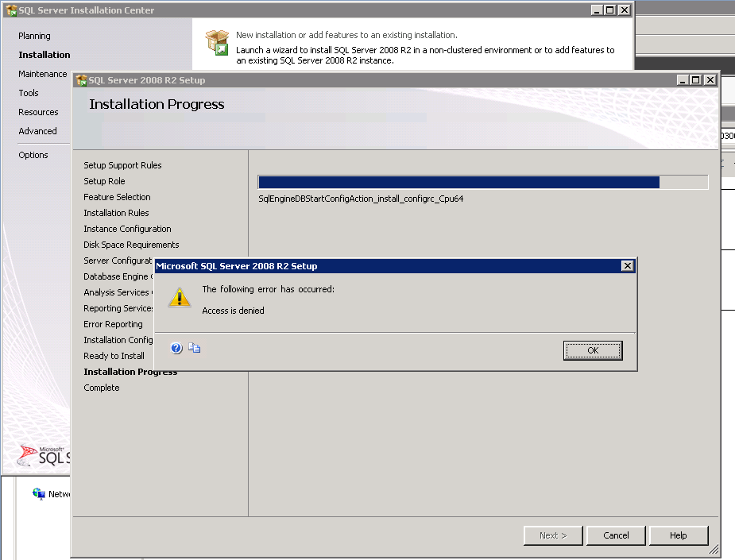The width and height of the screenshot is (735, 560).
Task: Click OK to dismiss the error dialog
Action: pyautogui.click(x=593, y=350)
